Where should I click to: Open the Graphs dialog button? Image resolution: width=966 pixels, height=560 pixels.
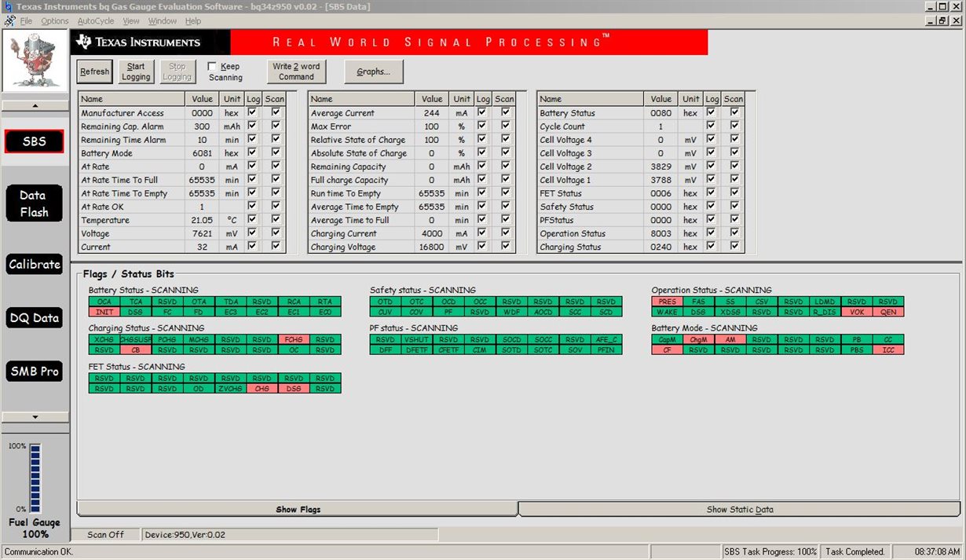click(x=374, y=71)
